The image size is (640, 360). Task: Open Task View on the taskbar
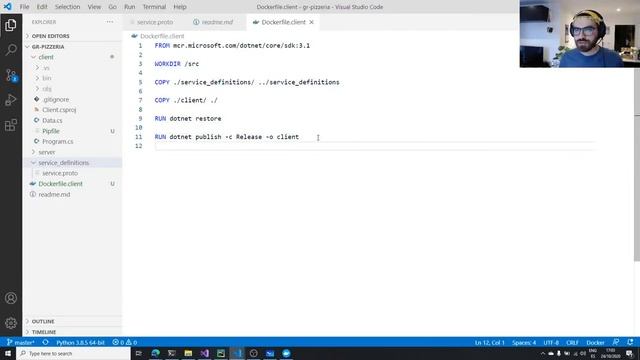(139, 353)
